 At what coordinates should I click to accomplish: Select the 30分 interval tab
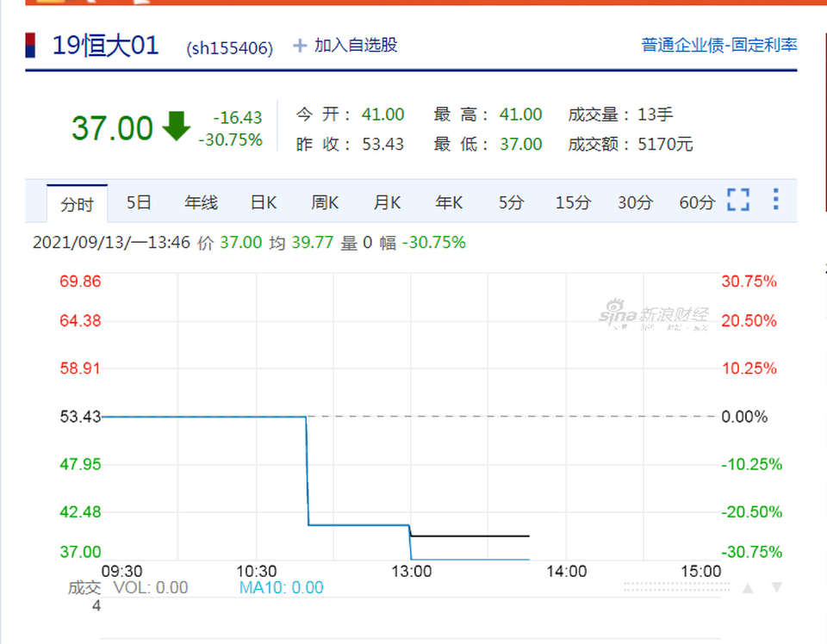tap(635, 202)
